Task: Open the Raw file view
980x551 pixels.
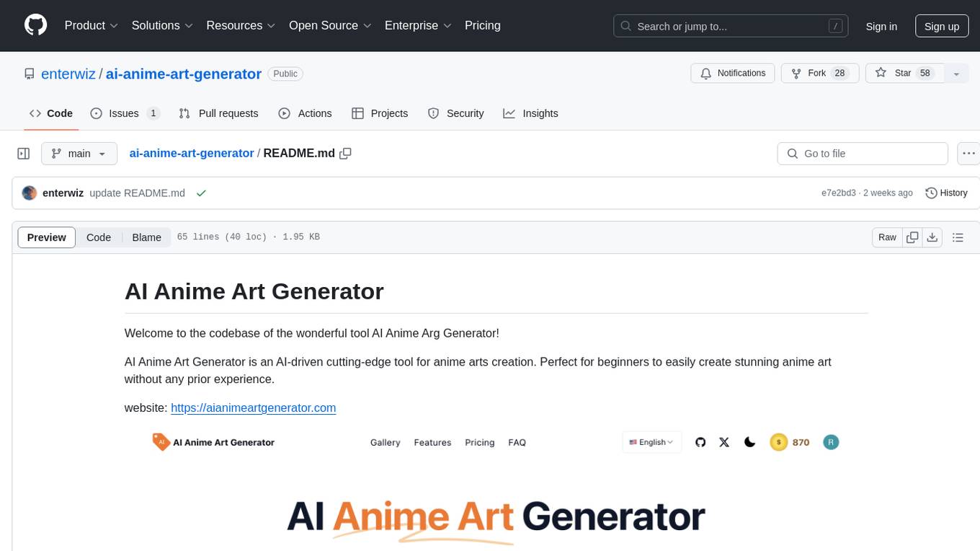Action: (x=887, y=237)
